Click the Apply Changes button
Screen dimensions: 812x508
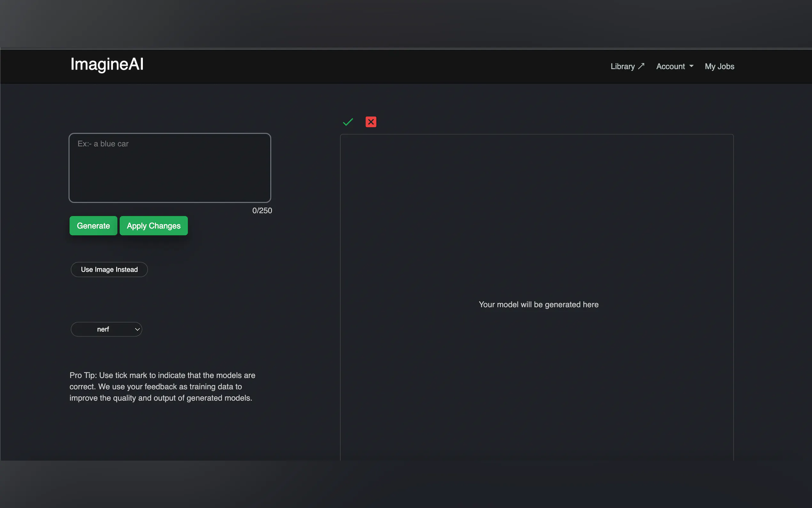[153, 226]
